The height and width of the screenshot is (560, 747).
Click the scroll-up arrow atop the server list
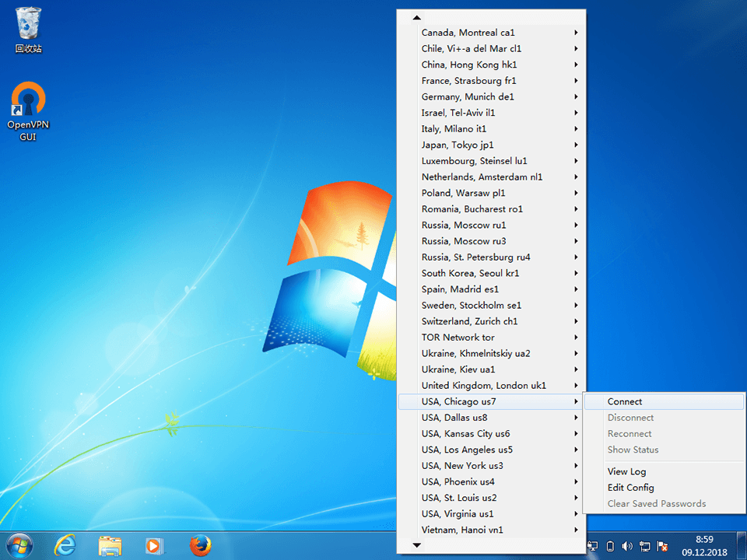[x=417, y=18]
